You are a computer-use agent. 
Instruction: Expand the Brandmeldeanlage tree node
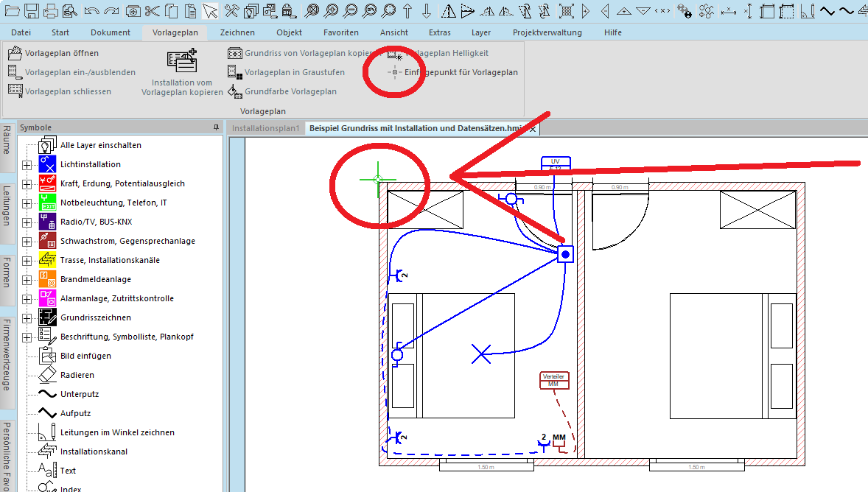click(27, 279)
